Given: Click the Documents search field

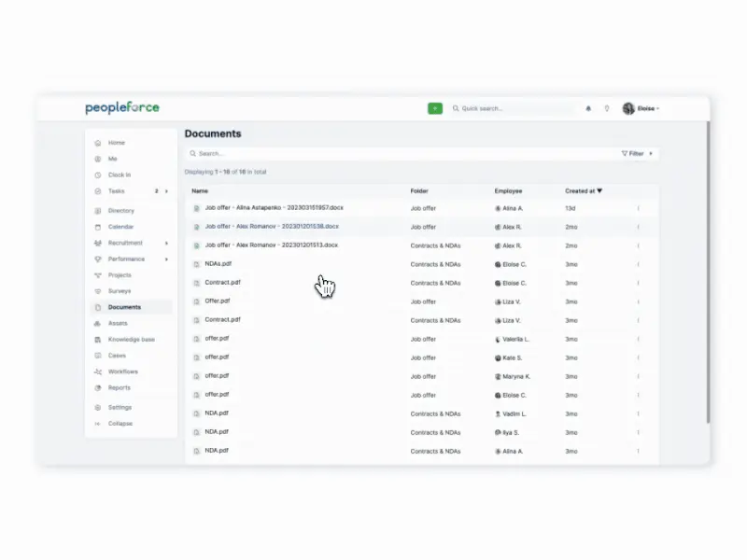Looking at the screenshot, I should [x=401, y=154].
